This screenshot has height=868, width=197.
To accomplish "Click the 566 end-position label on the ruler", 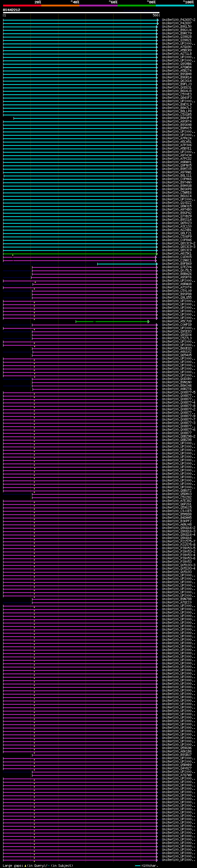I will click(x=155, y=15).
